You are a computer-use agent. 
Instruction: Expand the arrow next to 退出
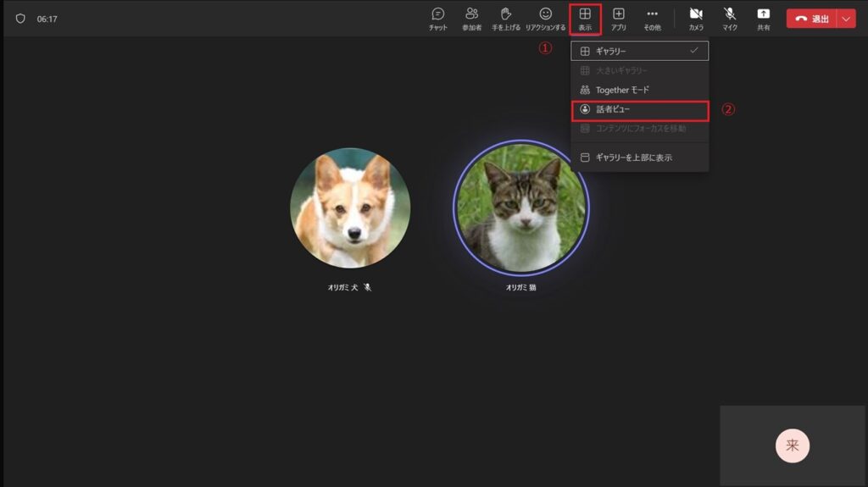(845, 19)
